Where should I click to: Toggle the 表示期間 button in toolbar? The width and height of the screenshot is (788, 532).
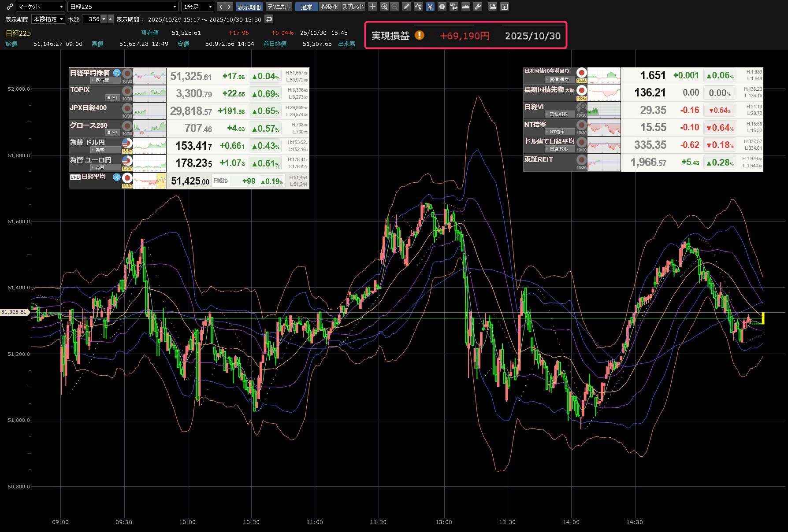click(x=249, y=7)
